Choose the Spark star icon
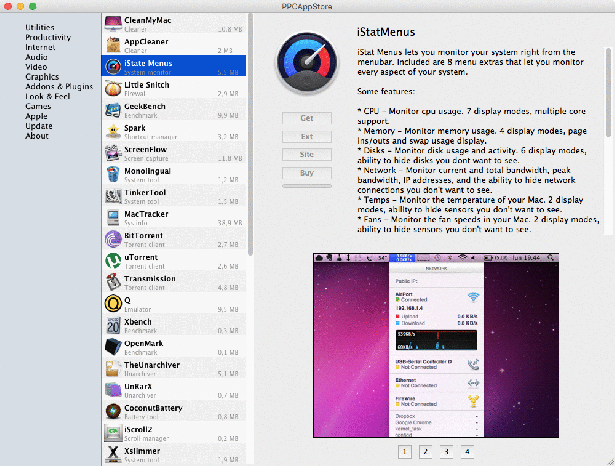The width and height of the screenshot is (615, 466). tap(113, 132)
